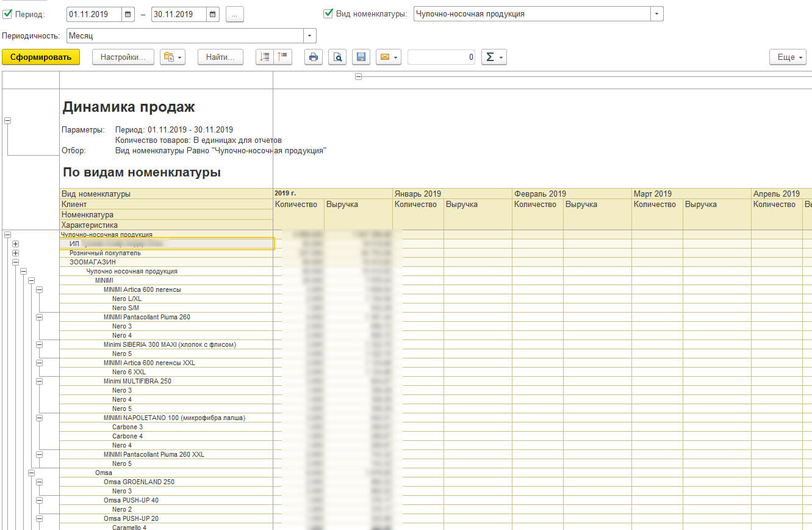Open the Настройки... dialog
This screenshot has width=812, height=530.
123,57
